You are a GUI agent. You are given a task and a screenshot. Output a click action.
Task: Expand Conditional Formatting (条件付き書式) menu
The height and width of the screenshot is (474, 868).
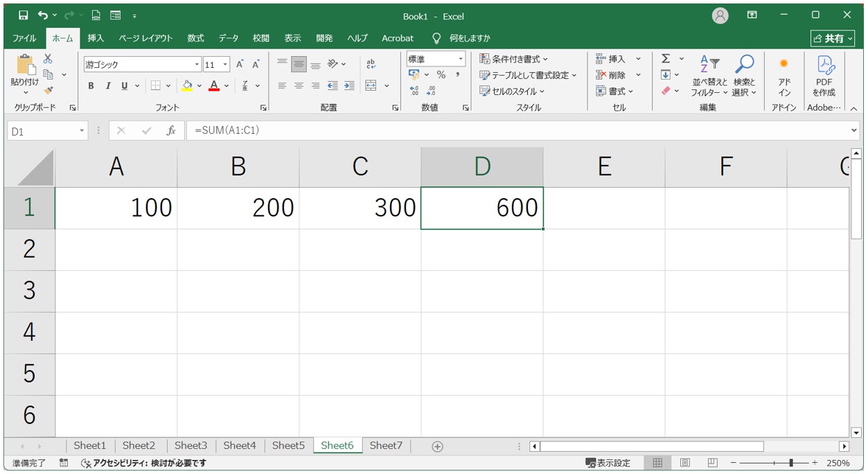[x=513, y=59]
